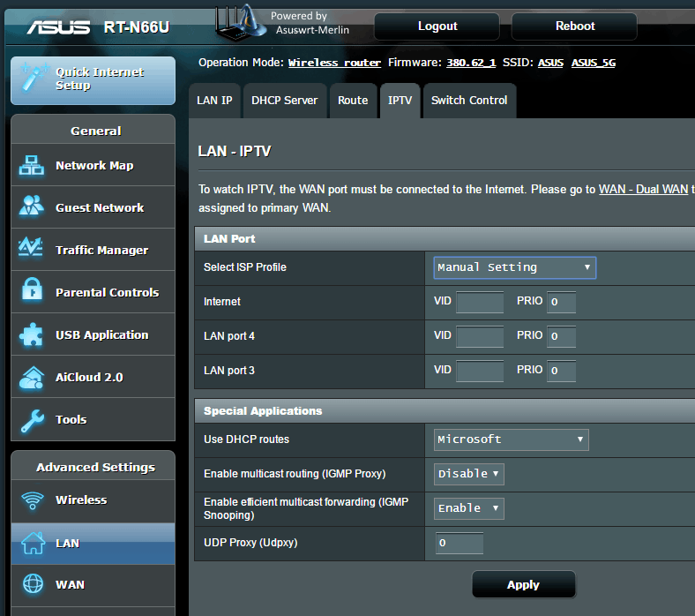This screenshot has width=695, height=616.
Task: Open Traffic Manager menu item
Action: [x=93, y=250]
